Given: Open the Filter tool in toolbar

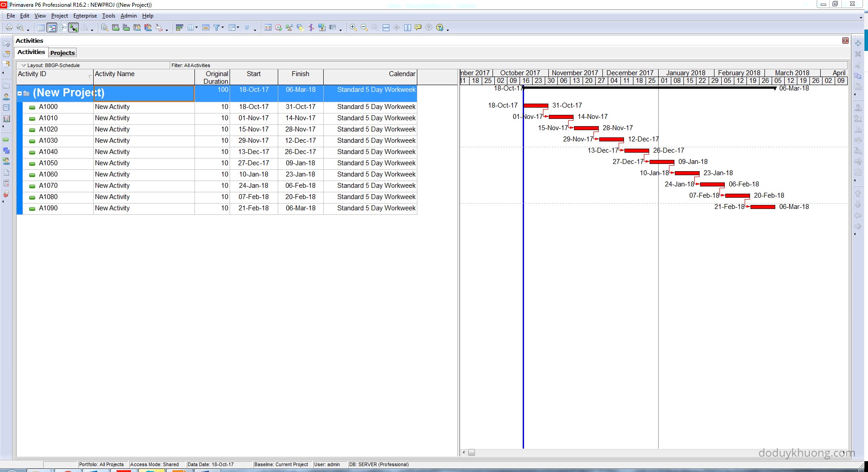Looking at the screenshot, I should (x=217, y=28).
